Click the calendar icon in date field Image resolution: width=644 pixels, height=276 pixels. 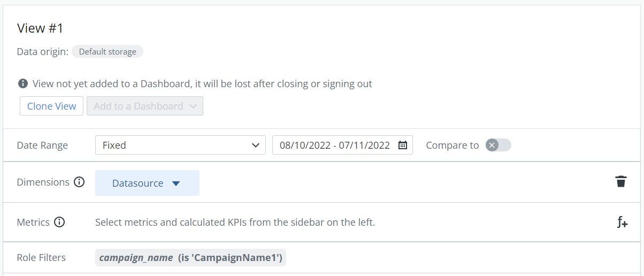pos(403,145)
